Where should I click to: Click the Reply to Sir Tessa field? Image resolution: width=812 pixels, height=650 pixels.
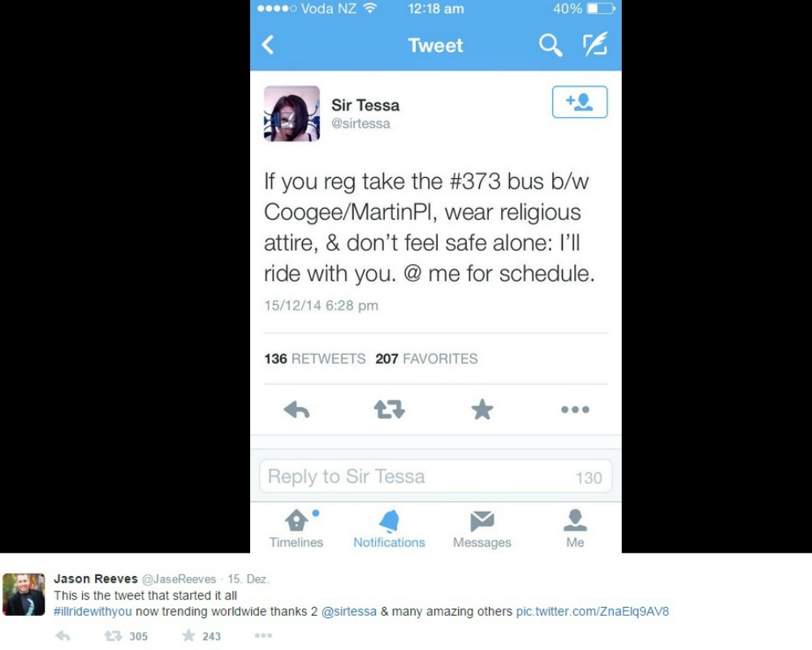click(435, 476)
